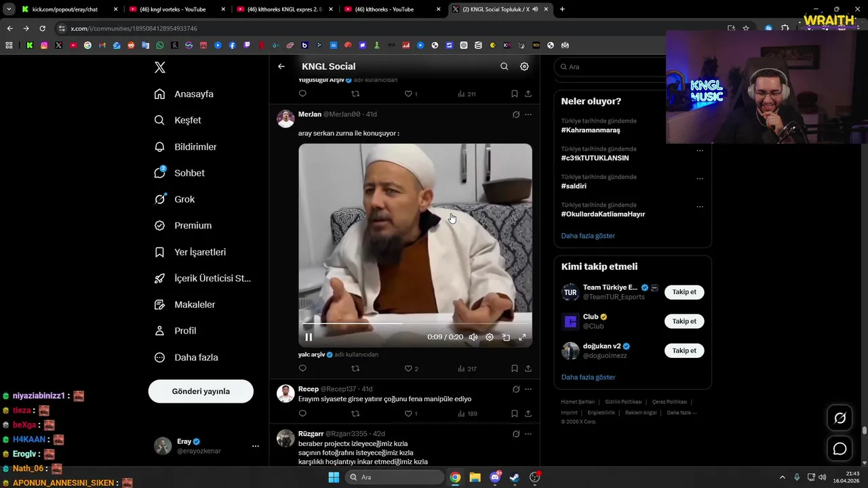The width and height of the screenshot is (868, 488).
Task: Share MerJan's post
Action: (x=528, y=369)
